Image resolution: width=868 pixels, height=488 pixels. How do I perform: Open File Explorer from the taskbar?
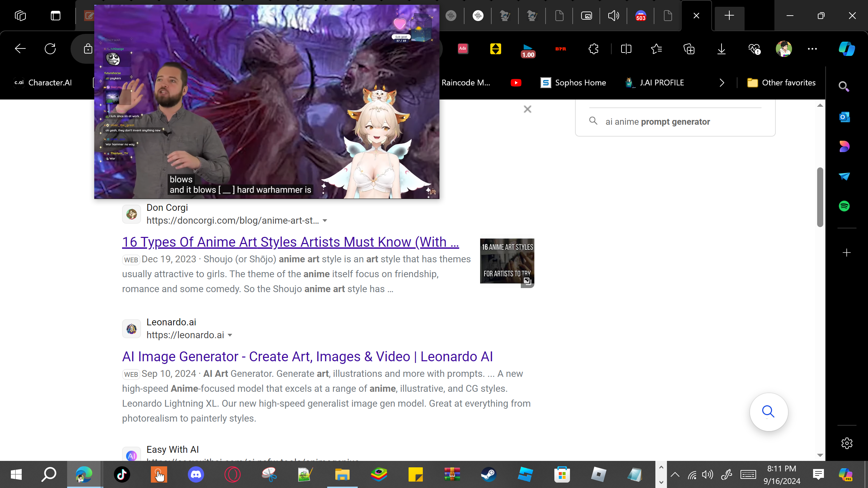point(342,474)
